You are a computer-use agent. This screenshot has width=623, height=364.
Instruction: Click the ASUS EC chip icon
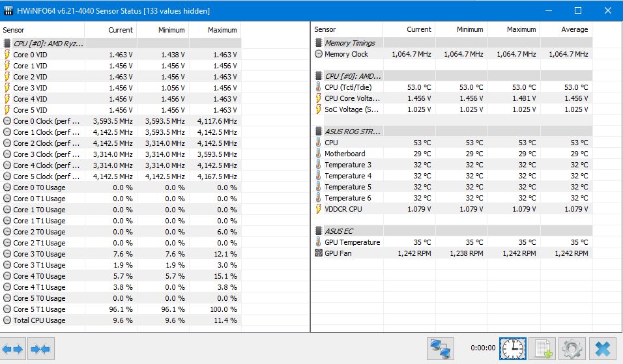click(x=318, y=231)
